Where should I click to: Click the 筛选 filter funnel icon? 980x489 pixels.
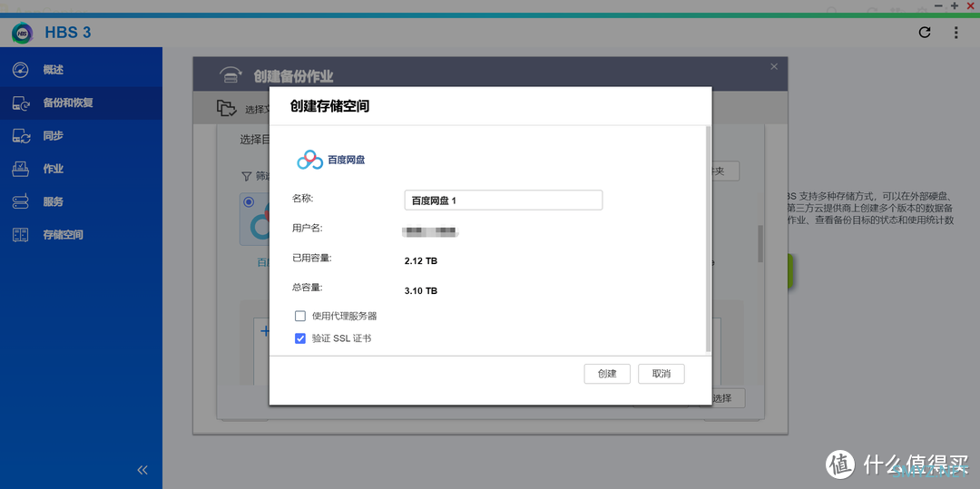pos(246,177)
